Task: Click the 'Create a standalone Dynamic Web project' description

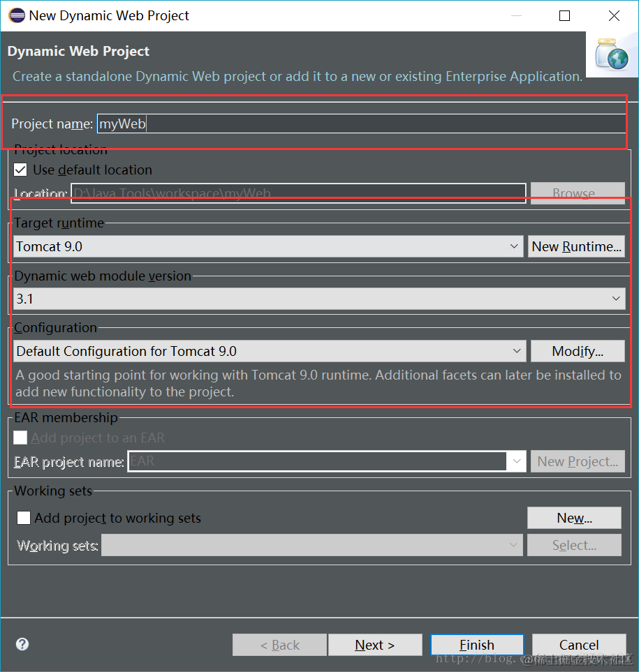Action: tap(298, 76)
